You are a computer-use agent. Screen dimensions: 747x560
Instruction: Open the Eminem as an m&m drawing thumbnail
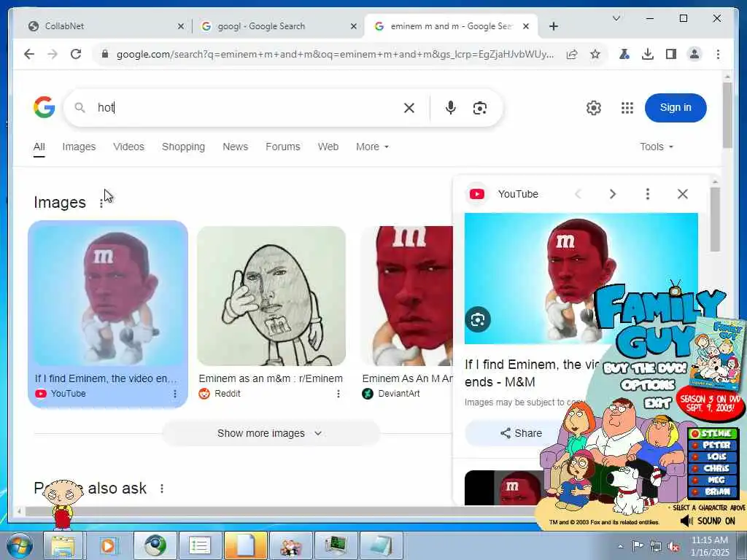click(x=271, y=296)
